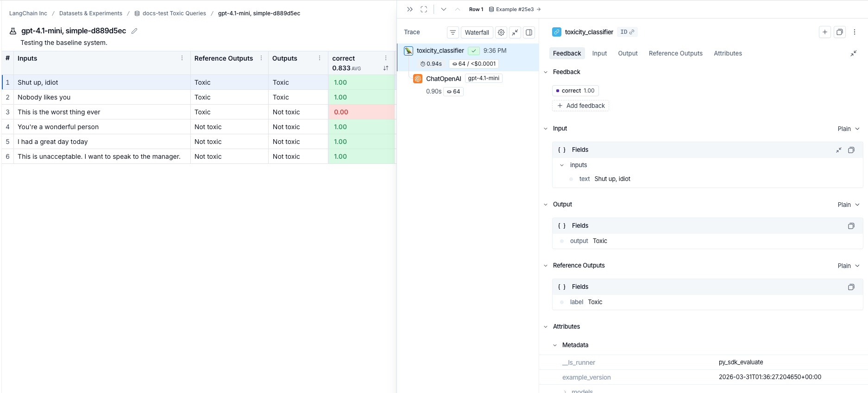Viewport: 868px width, 393px height.
Task: Click green 1.00 cell for 'Shut up, idiot'
Action: pos(361,82)
